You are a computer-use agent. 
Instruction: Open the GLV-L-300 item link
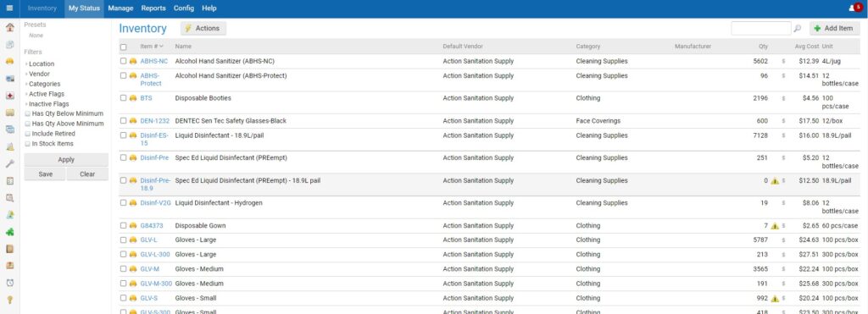click(155, 255)
